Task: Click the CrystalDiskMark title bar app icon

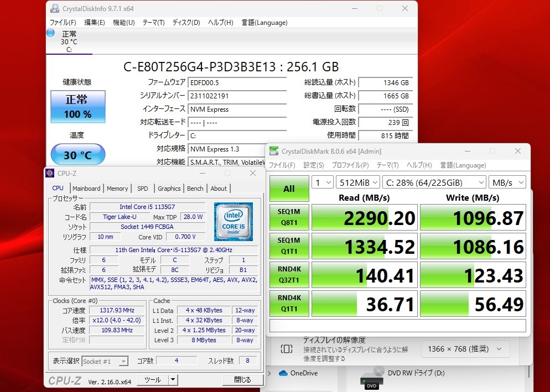Action: pyautogui.click(x=273, y=151)
